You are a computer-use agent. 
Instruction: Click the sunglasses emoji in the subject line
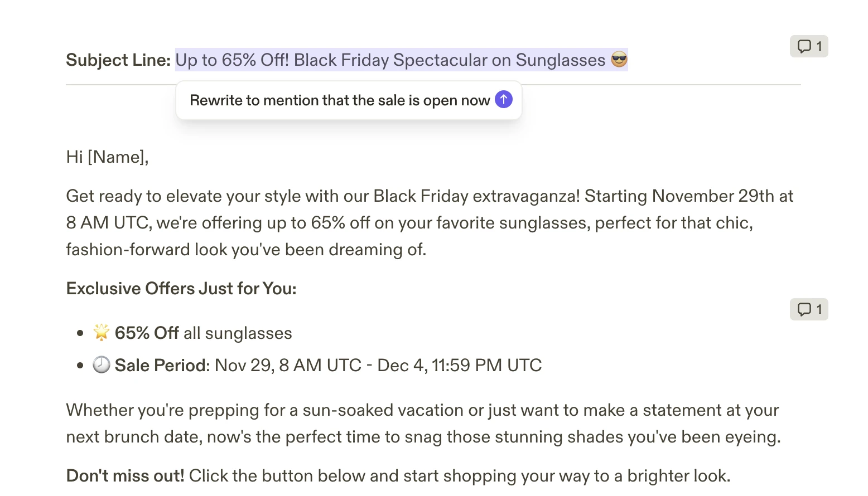pos(619,60)
